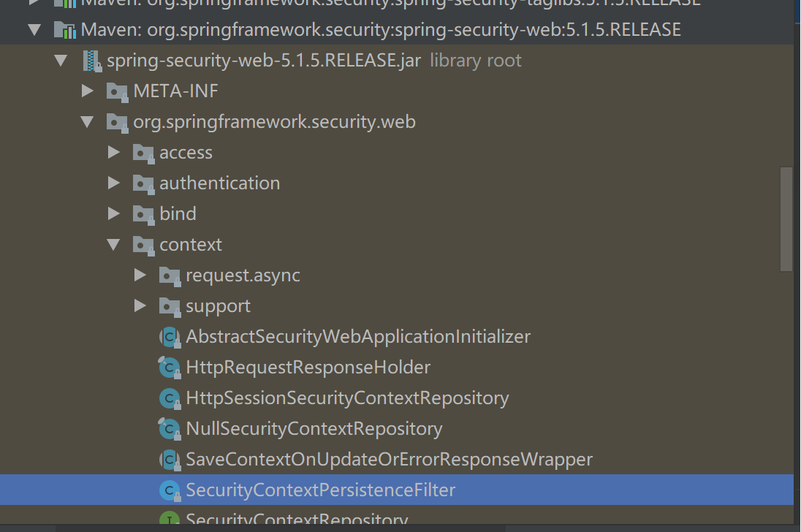Open NullSecurityContextRepository class

click(314, 428)
